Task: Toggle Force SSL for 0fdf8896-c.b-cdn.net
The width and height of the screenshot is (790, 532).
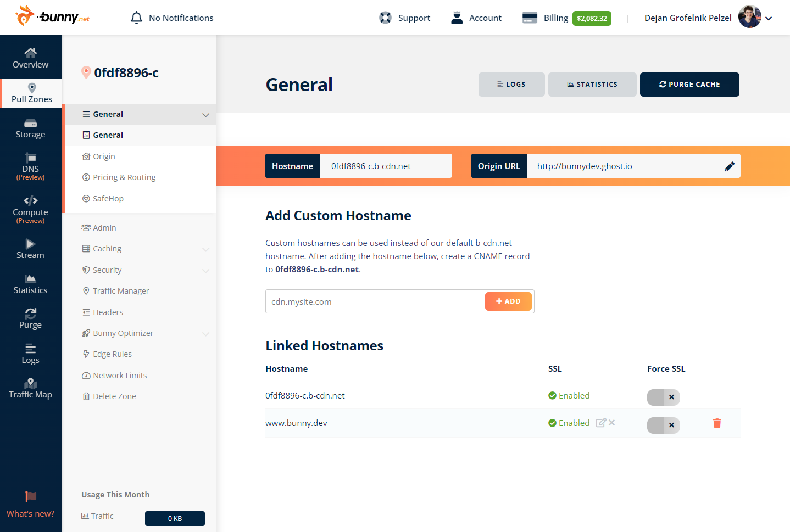Action: [x=664, y=397]
